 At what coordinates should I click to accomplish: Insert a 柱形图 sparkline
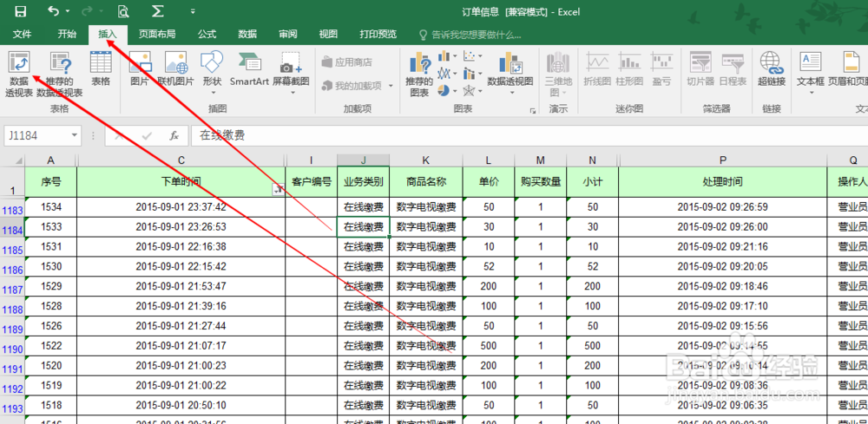coord(630,69)
